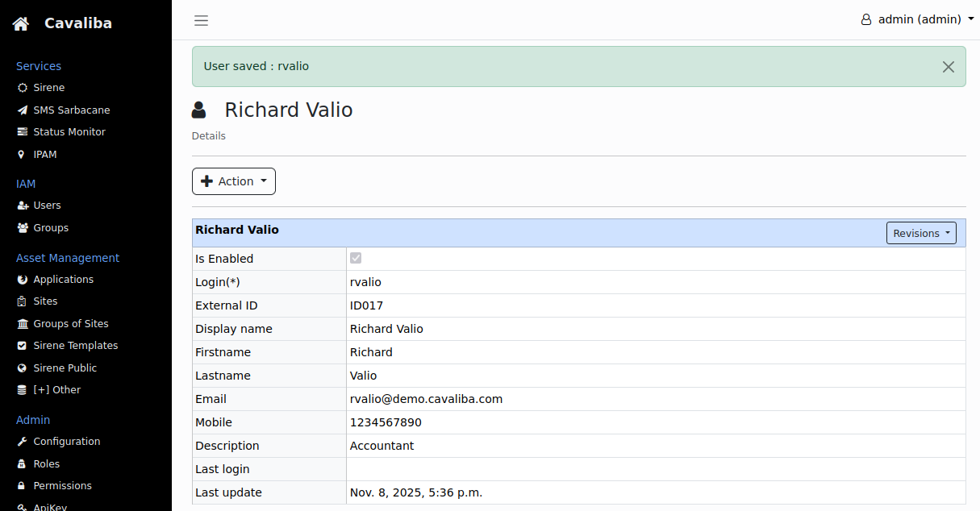Screen dimensions: 980x511
Task: Toggle the hamburger sidebar menu
Action: tap(201, 20)
